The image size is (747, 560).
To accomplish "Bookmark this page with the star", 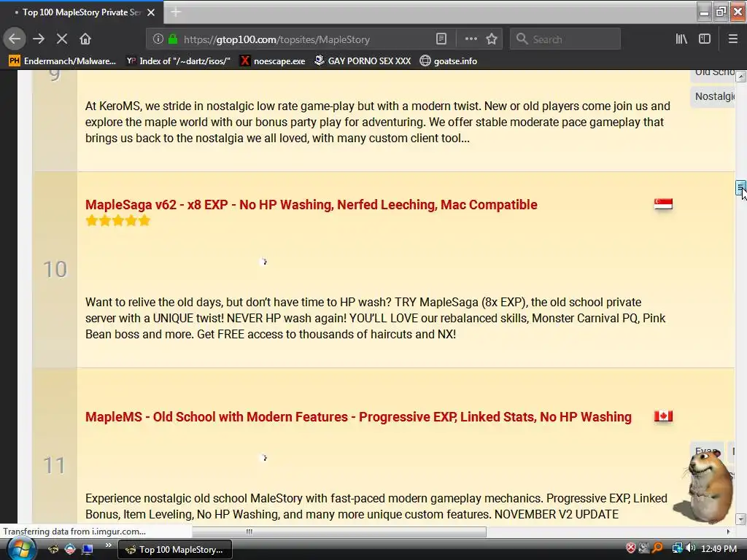I will pyautogui.click(x=492, y=39).
